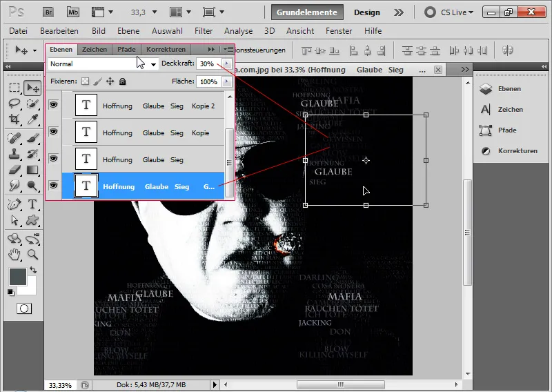Select the Rectangular Marquee tool
The width and height of the screenshot is (552, 392).
point(14,88)
